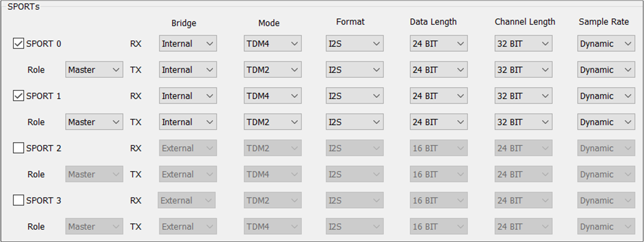Open SPORT 1 TX Data Length dropdown
The width and height of the screenshot is (644, 242).
click(439, 122)
